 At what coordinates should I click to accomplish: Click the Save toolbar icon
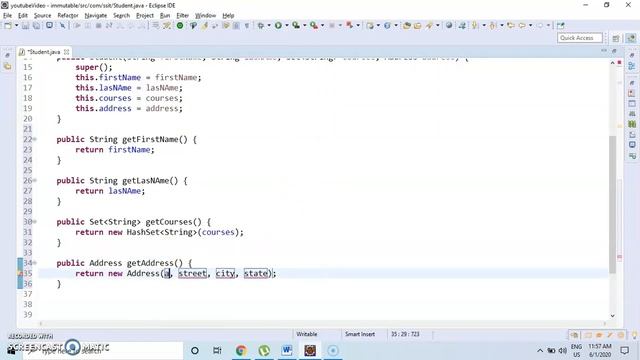tap(25, 25)
